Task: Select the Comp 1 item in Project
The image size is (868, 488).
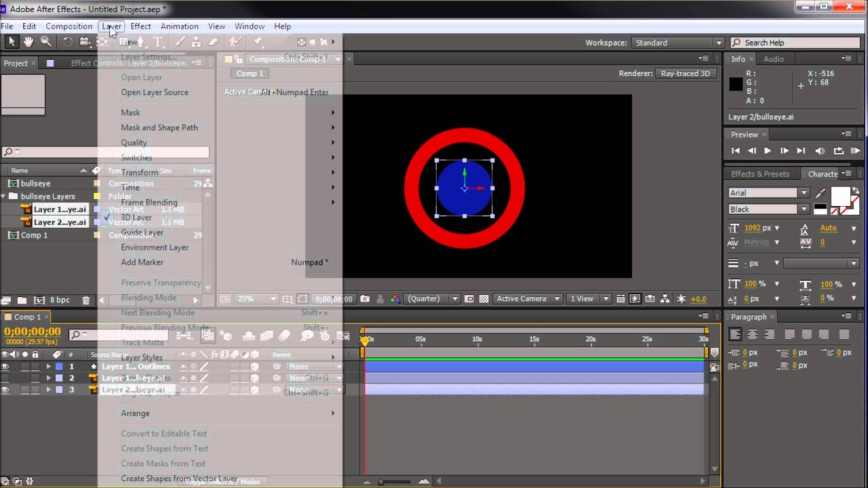Action: pos(34,235)
